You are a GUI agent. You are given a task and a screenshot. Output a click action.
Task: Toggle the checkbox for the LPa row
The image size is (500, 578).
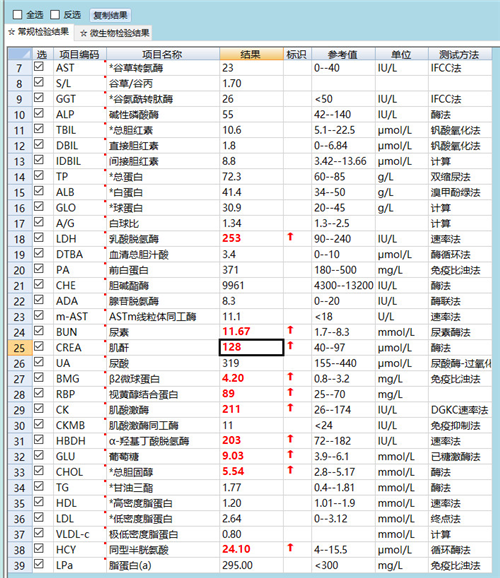39,564
